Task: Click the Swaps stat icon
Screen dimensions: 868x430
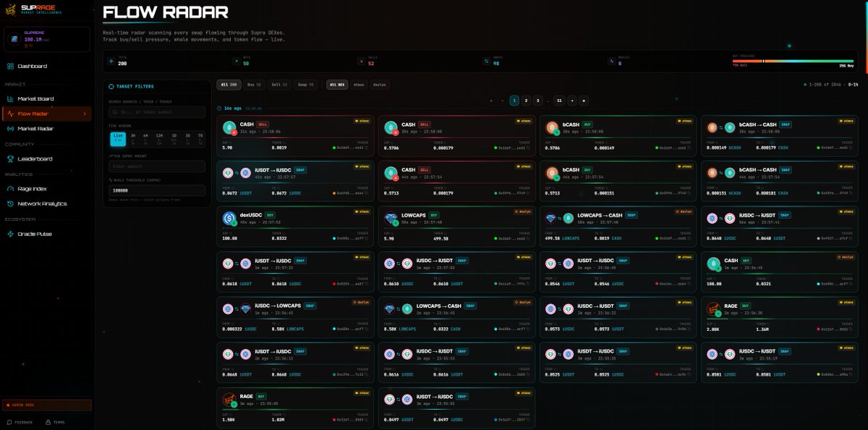Action: 485,61
